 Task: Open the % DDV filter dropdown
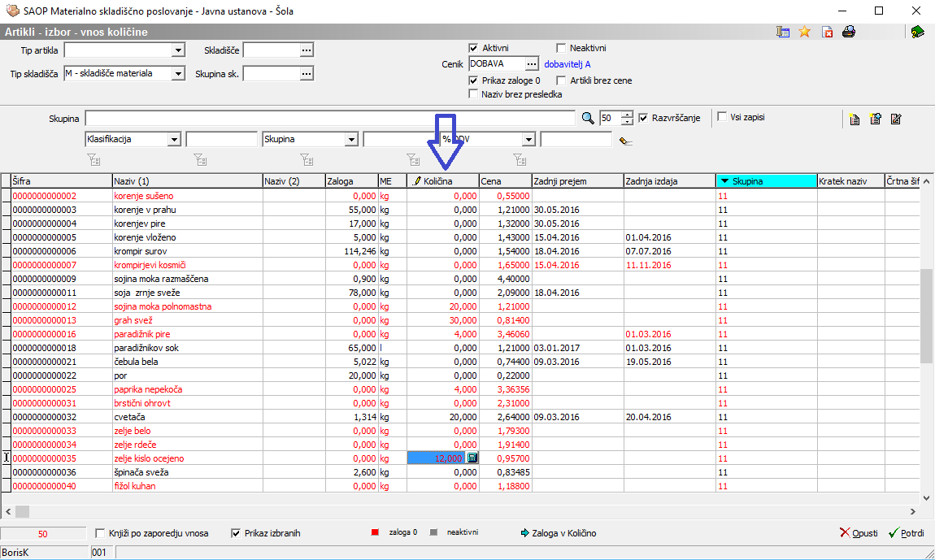click(x=529, y=139)
